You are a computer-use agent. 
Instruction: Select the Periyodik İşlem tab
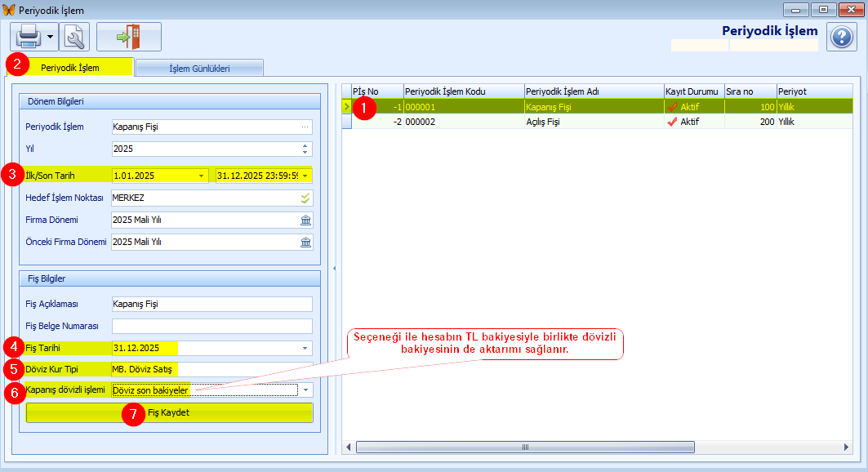tap(70, 68)
